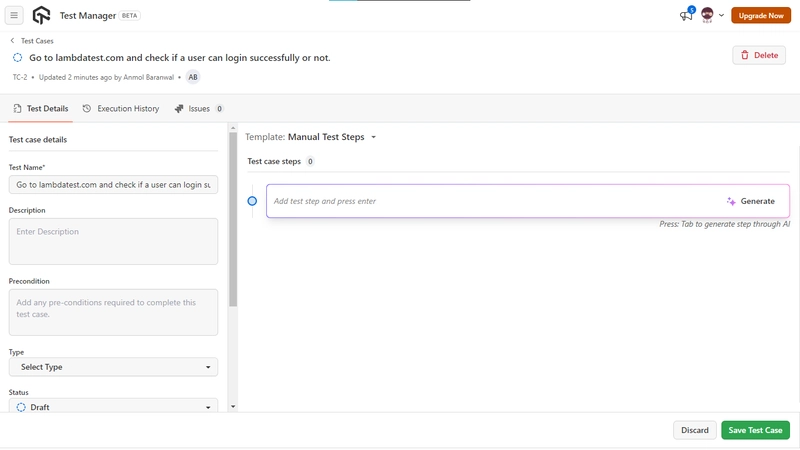Click the BETA label badge
The width and height of the screenshot is (800, 450).
coord(130,15)
